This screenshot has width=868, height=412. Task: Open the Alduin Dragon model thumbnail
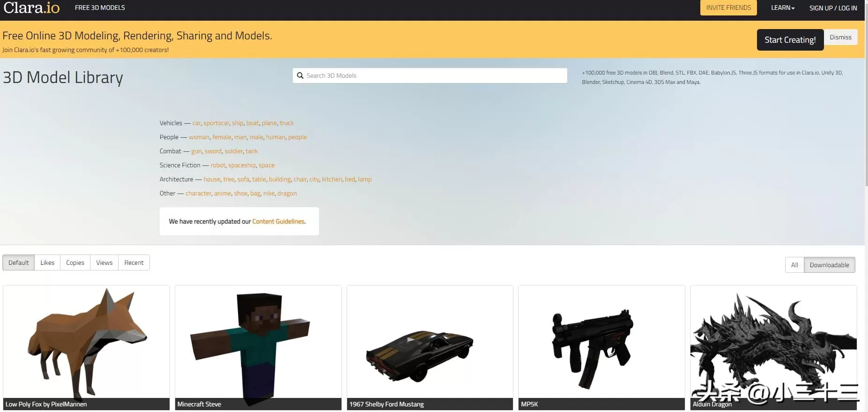coord(773,343)
